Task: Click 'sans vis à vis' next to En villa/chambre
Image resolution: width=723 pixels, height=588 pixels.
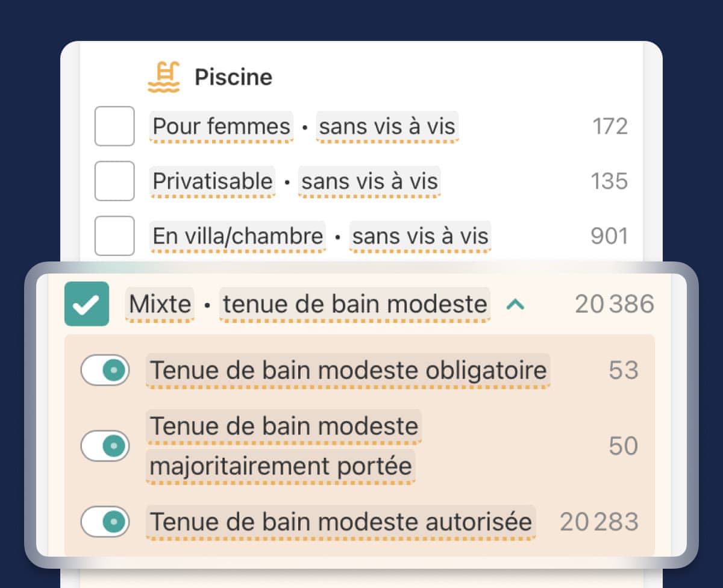Action: tap(420, 236)
